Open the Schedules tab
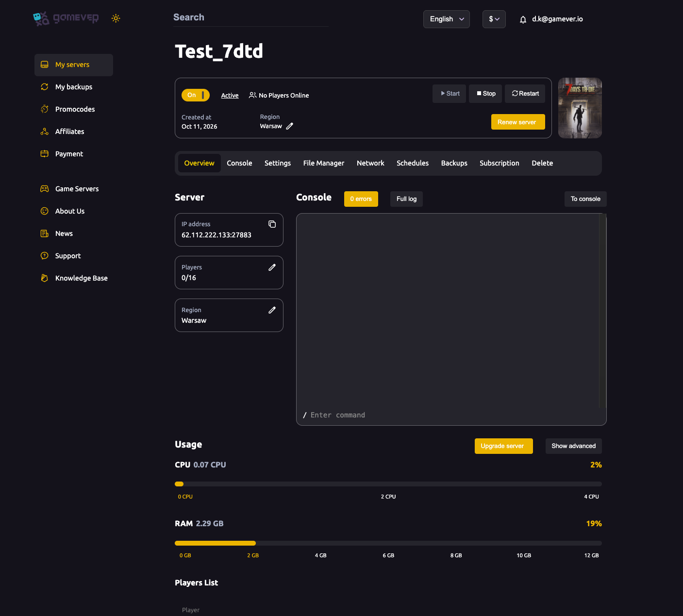 (x=413, y=163)
